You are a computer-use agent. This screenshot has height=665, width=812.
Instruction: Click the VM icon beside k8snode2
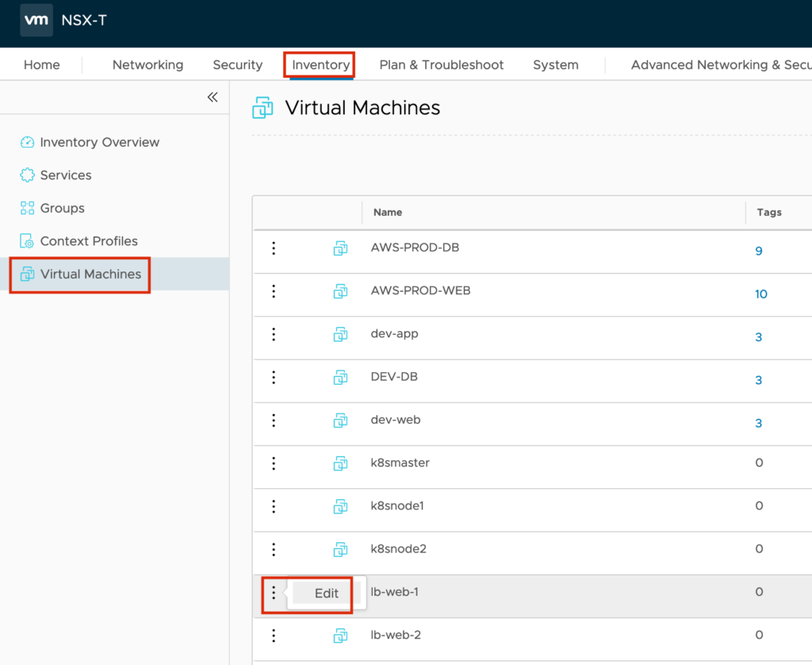click(x=340, y=549)
